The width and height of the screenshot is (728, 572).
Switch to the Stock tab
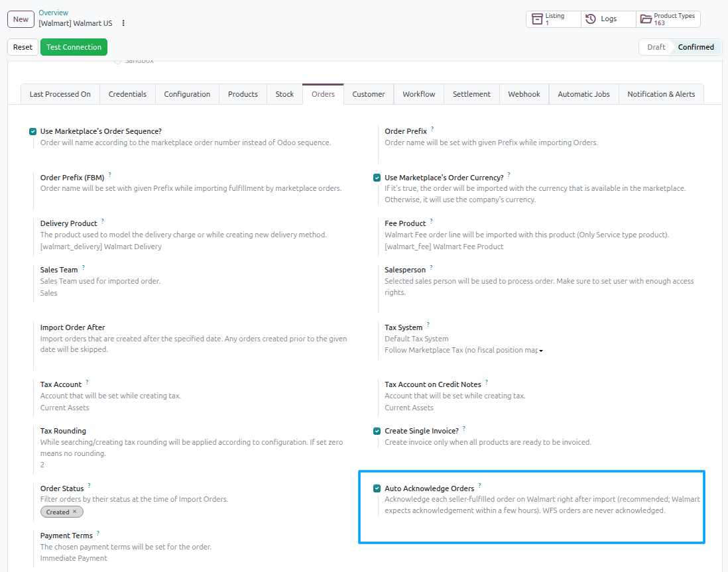(x=284, y=94)
